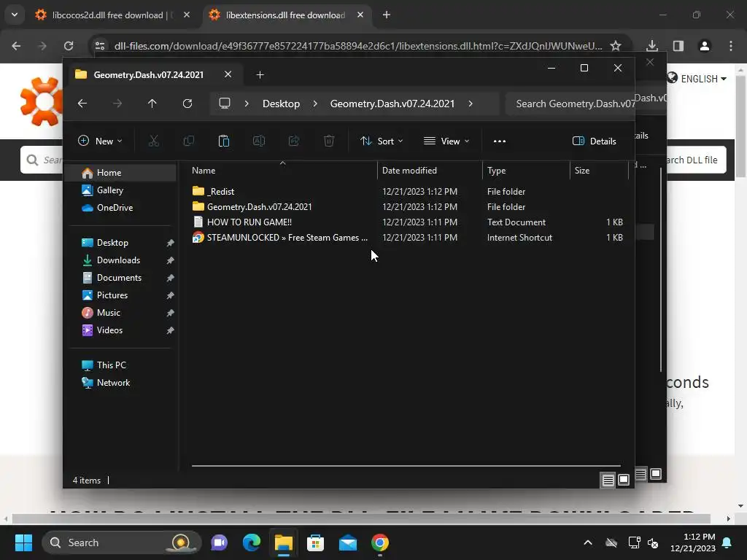Click the Cut icon in Explorer toolbar

[153, 141]
